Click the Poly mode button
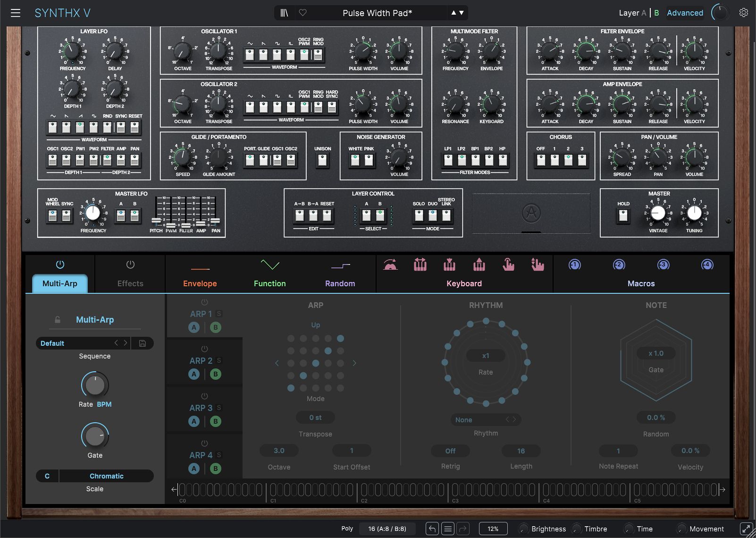756x538 pixels. [x=347, y=529]
